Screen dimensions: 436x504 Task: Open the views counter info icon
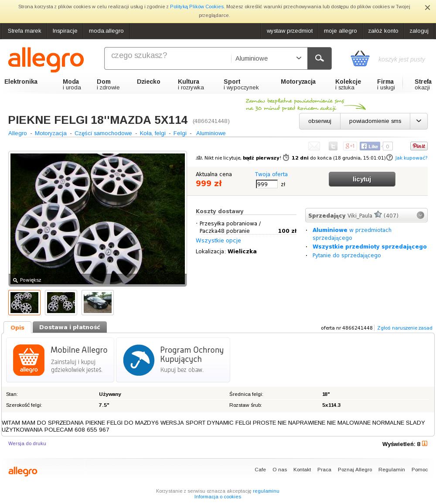(x=424, y=443)
